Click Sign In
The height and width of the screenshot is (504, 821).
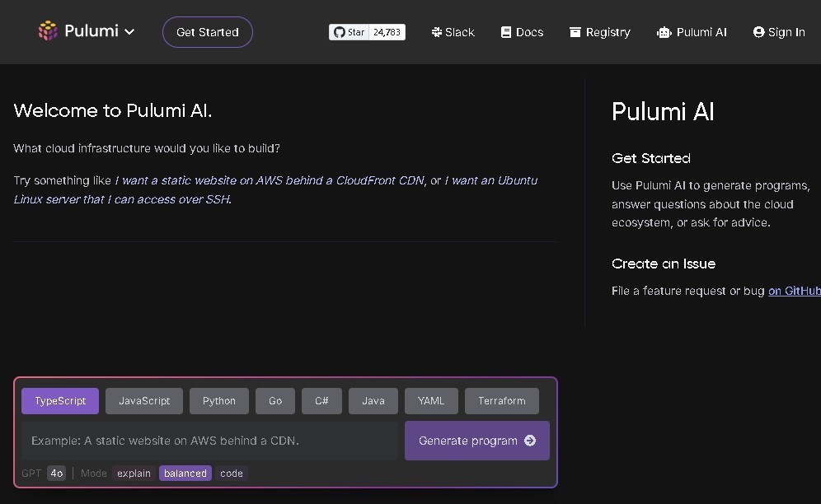pos(779,32)
